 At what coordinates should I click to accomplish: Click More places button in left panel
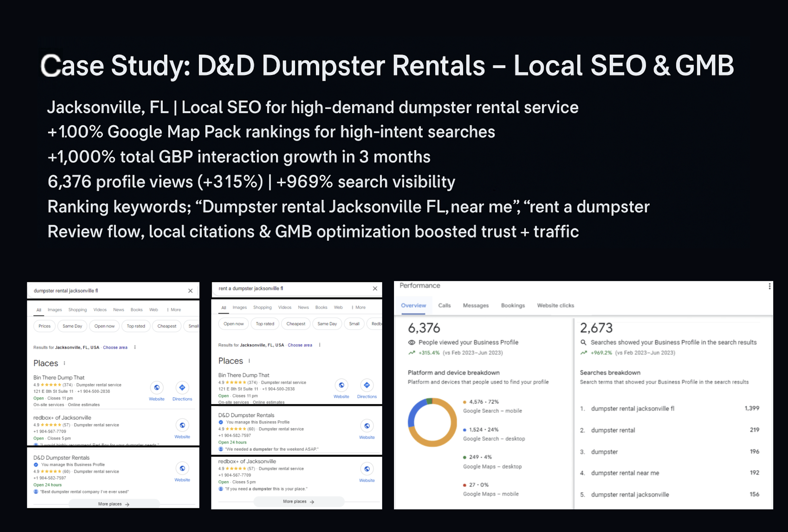(114, 504)
